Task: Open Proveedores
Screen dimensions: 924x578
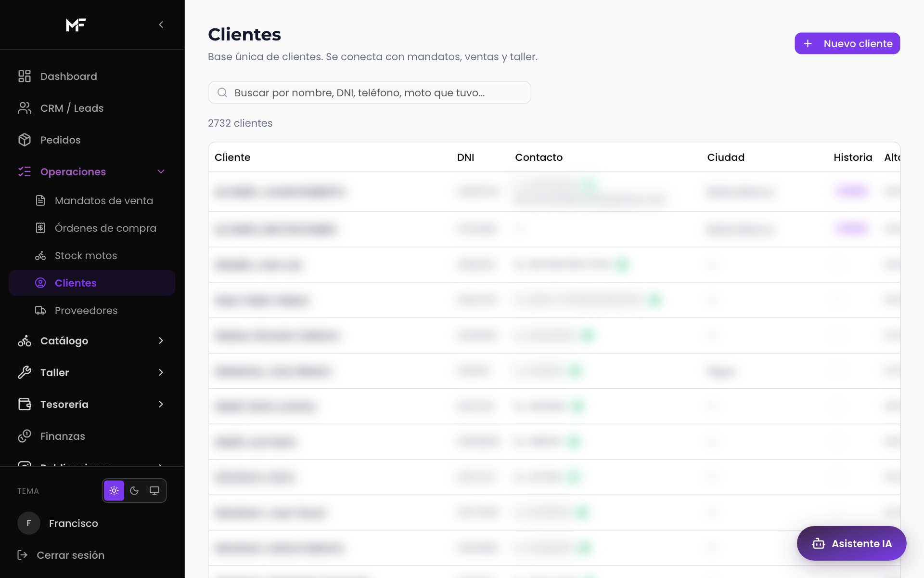Action: click(x=92, y=310)
